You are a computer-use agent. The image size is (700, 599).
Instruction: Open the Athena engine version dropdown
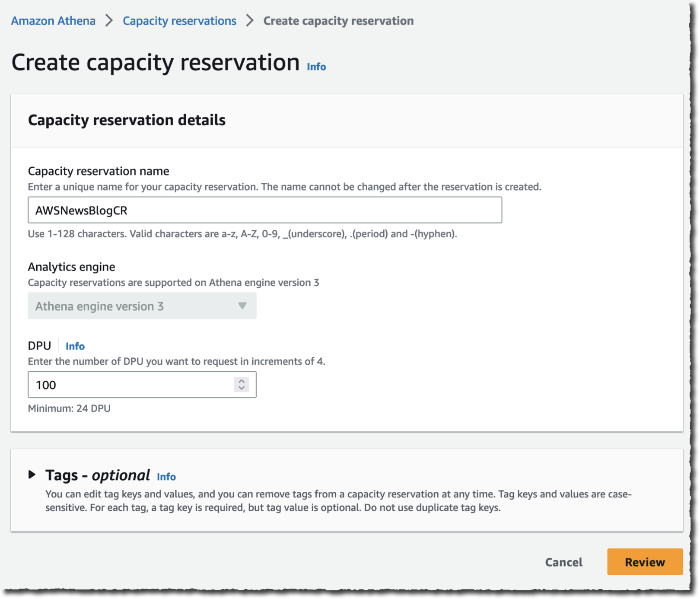(x=142, y=306)
